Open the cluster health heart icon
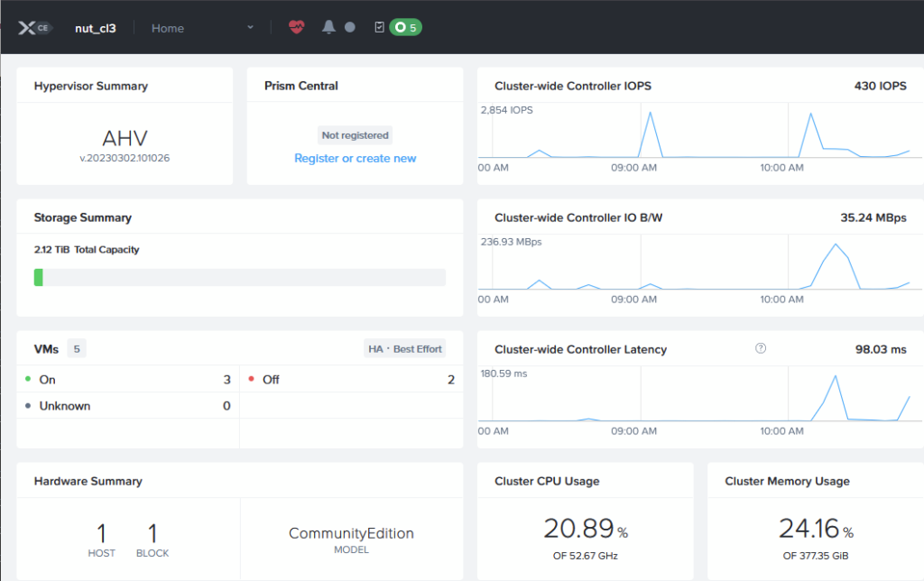 click(x=297, y=28)
